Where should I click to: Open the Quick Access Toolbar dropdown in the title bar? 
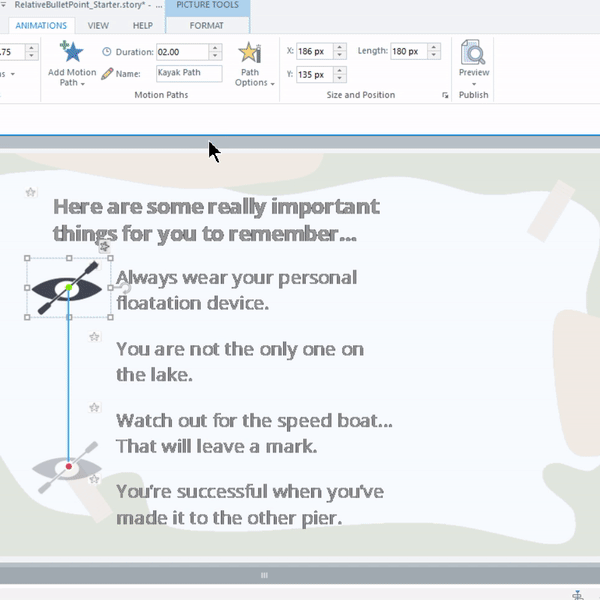[x=3, y=5]
